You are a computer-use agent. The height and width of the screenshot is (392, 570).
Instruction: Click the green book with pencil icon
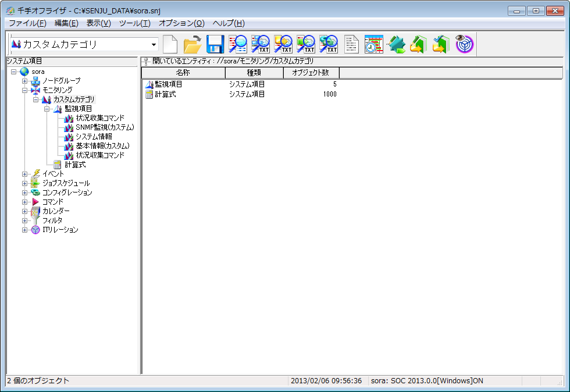[419, 44]
